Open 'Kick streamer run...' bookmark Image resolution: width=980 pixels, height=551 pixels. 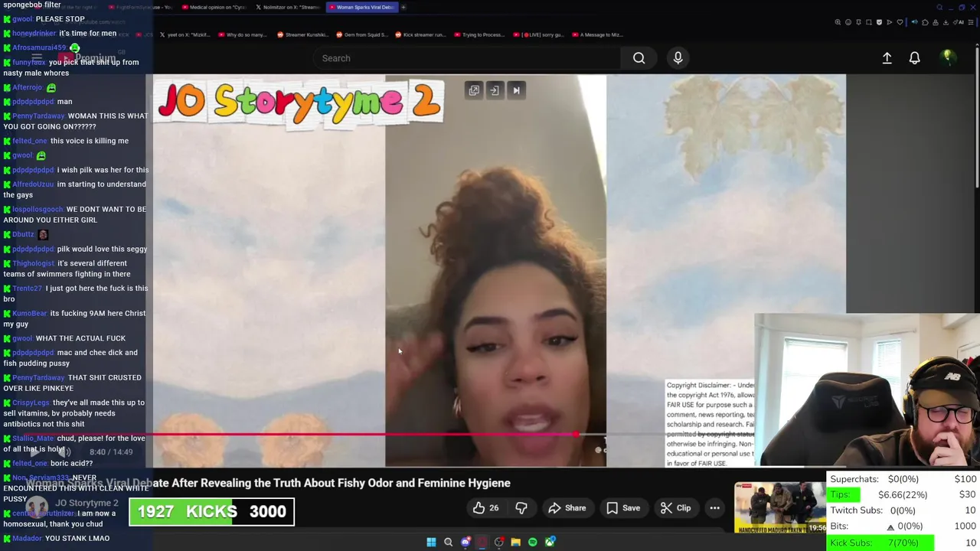[420, 34]
